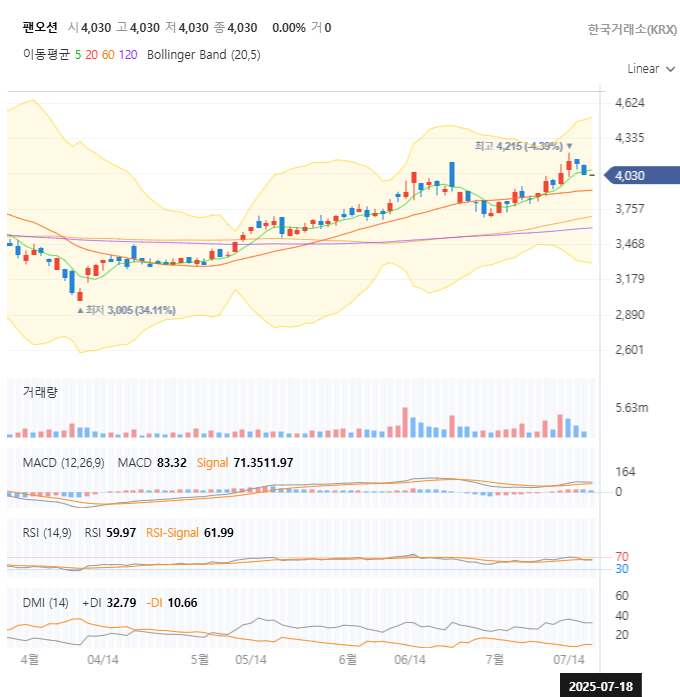
Task: Click the 한국거래소(KRX) exchange label
Action: pyautogui.click(x=632, y=29)
